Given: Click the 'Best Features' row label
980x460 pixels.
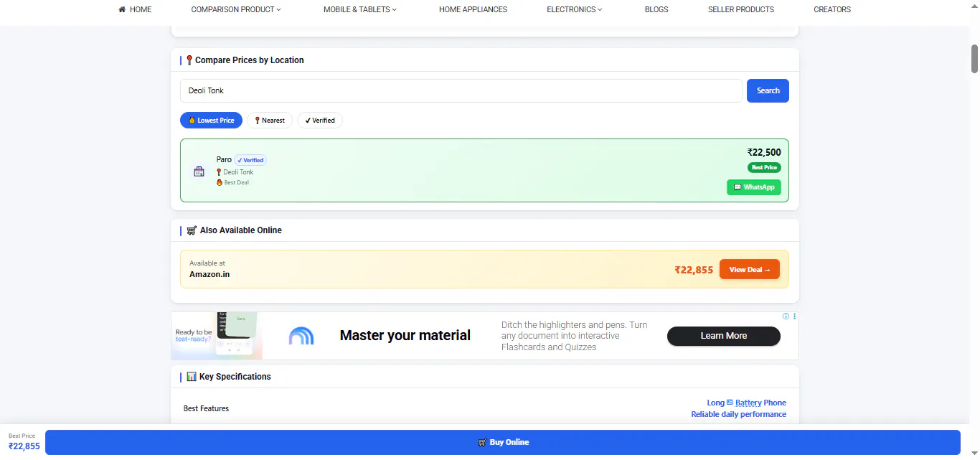Looking at the screenshot, I should coord(206,408).
